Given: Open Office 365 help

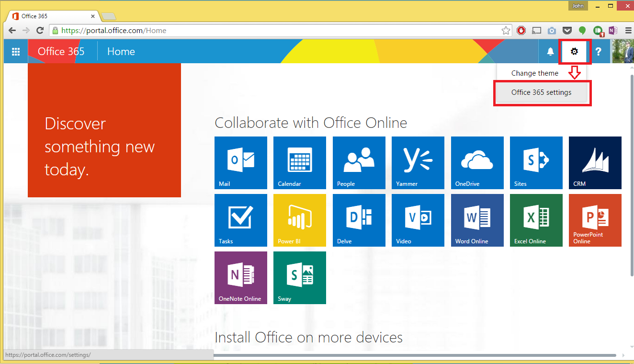Looking at the screenshot, I should click(x=599, y=51).
